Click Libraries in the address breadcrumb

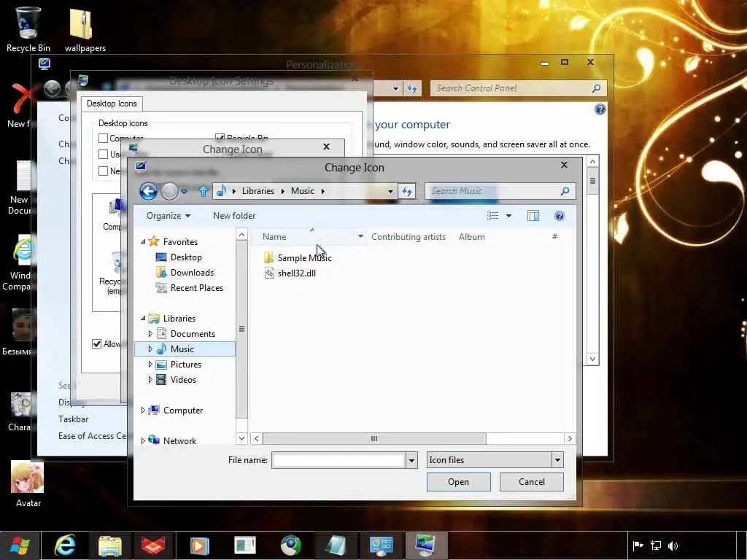(258, 191)
